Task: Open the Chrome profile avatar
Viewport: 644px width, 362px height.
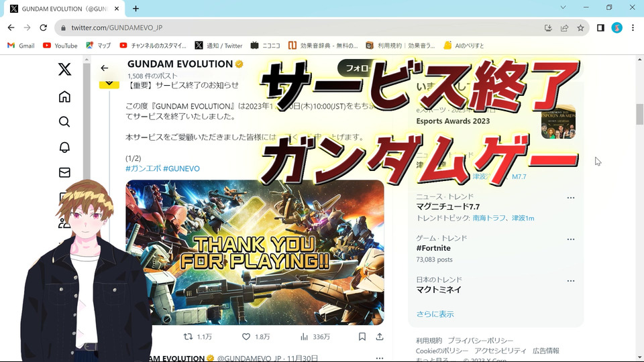Action: tap(616, 27)
